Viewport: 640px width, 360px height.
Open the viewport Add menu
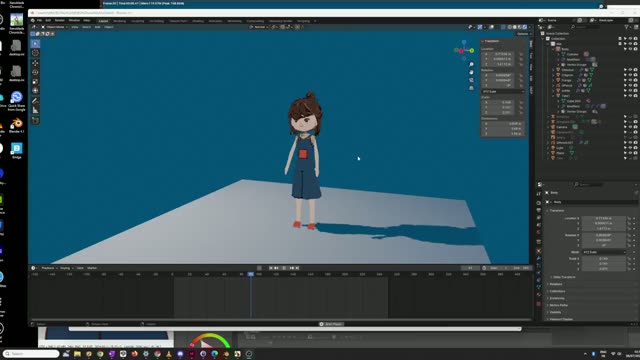tap(97, 27)
